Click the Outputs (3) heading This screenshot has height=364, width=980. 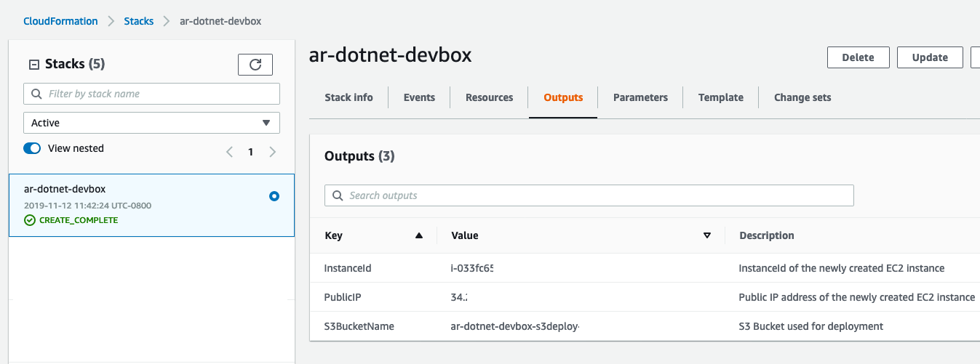[359, 156]
